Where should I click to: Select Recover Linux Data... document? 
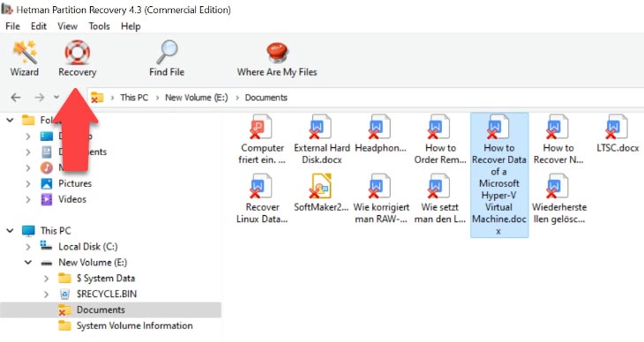[x=262, y=198]
